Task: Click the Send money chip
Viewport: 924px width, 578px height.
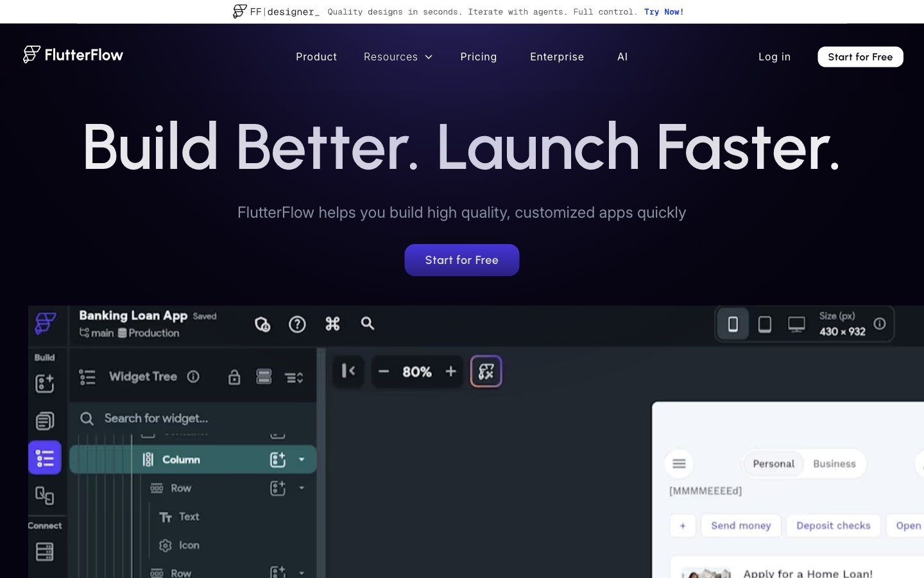Action: pyautogui.click(x=741, y=525)
